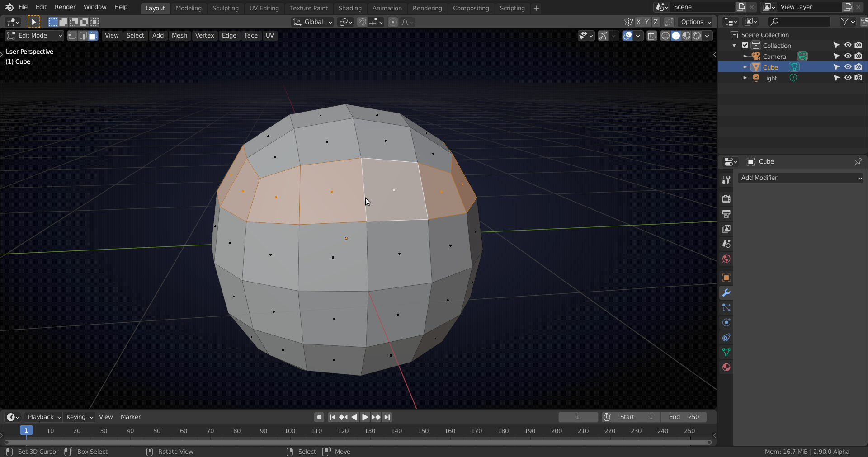Click the outliner search field
868x457 pixels.
tap(798, 21)
